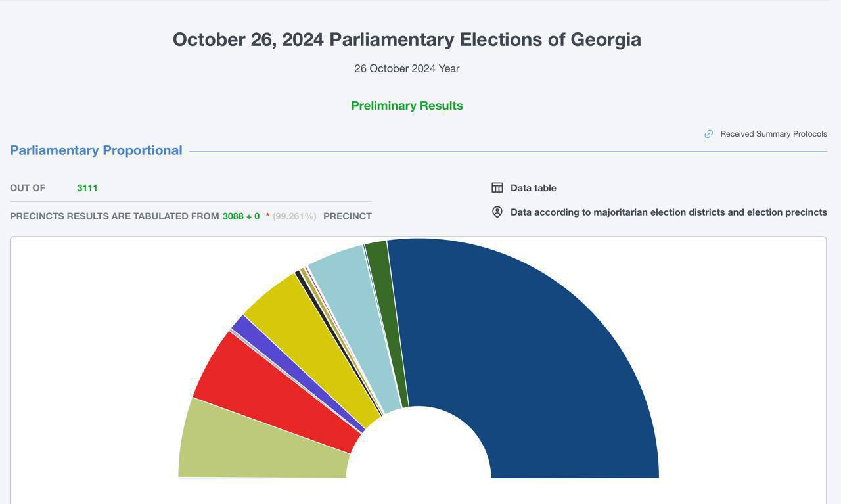
Task: Click the Parliamentary Elections of Georgia page title
Action: 407,39
